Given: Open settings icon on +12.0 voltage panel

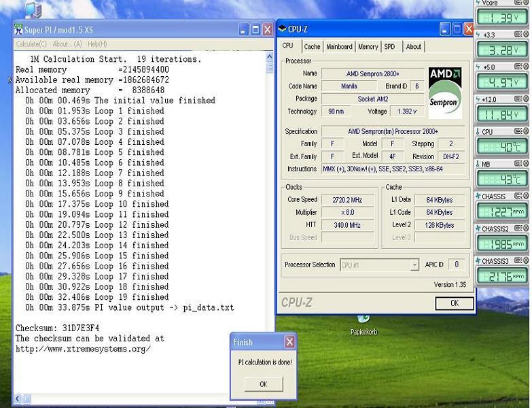Looking at the screenshot, I should pyautogui.click(x=518, y=99).
